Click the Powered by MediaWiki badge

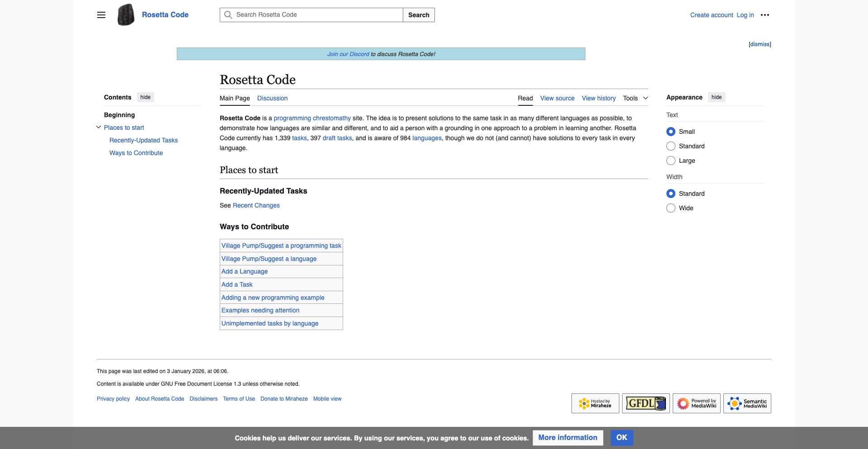696,403
